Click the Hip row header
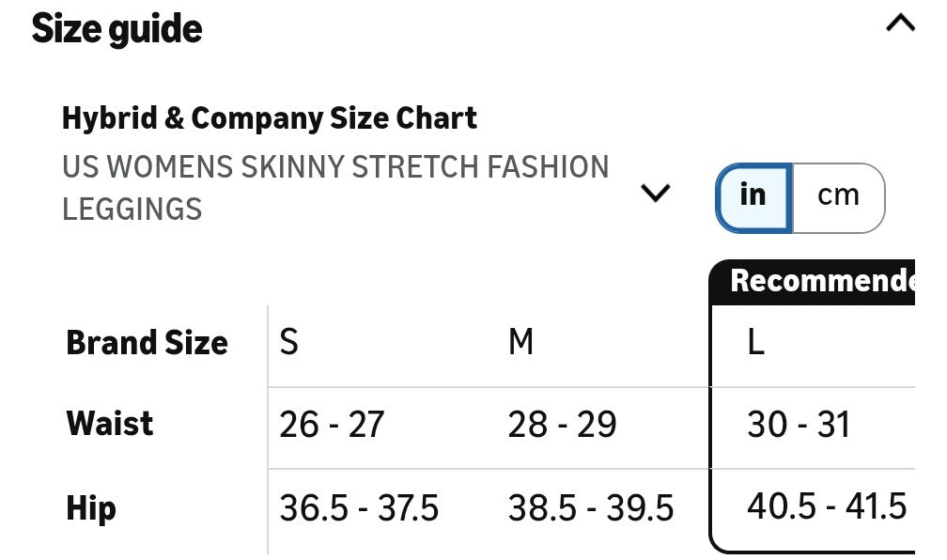The image size is (947, 560). (91, 508)
